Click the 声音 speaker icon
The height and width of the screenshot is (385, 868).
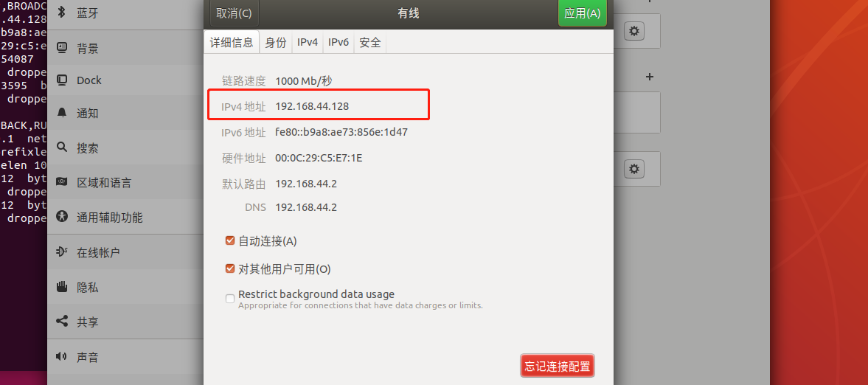coord(62,356)
